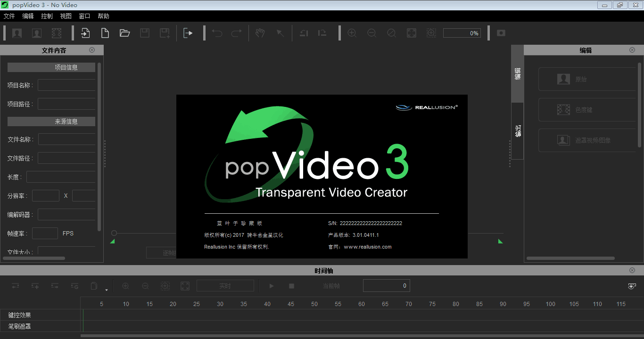Click the first keyframe icon in timeline toolbar
644x339 pixels.
pos(16,286)
